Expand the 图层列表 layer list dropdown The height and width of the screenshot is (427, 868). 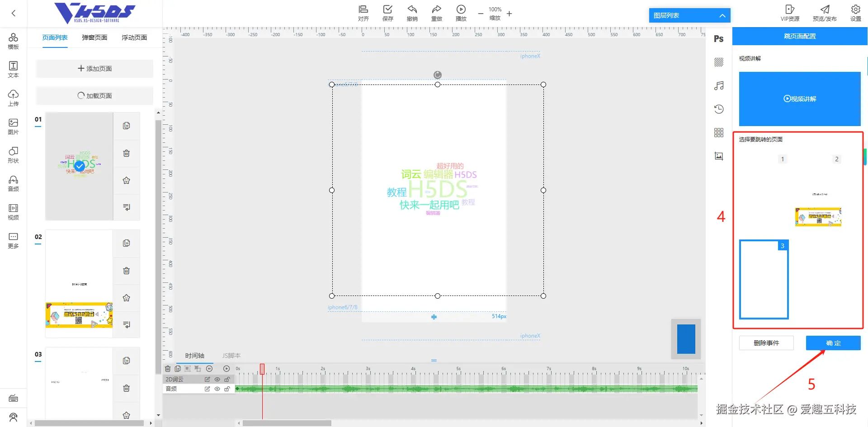click(689, 15)
